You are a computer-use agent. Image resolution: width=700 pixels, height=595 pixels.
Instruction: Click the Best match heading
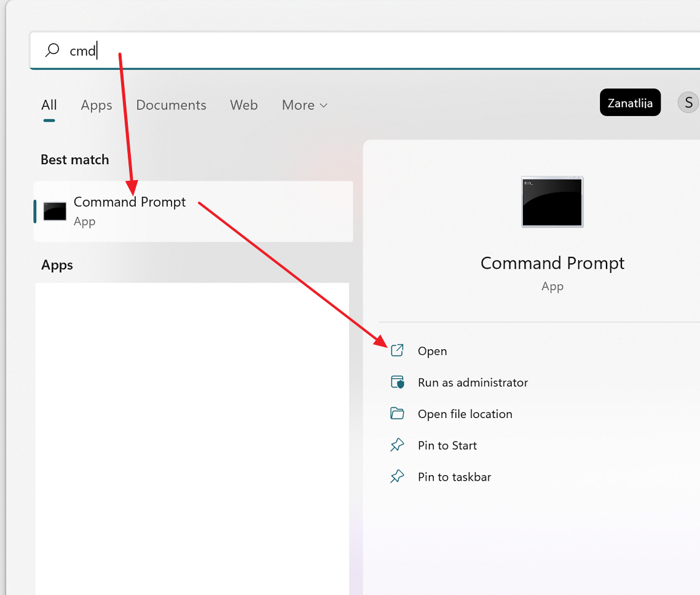coord(75,160)
